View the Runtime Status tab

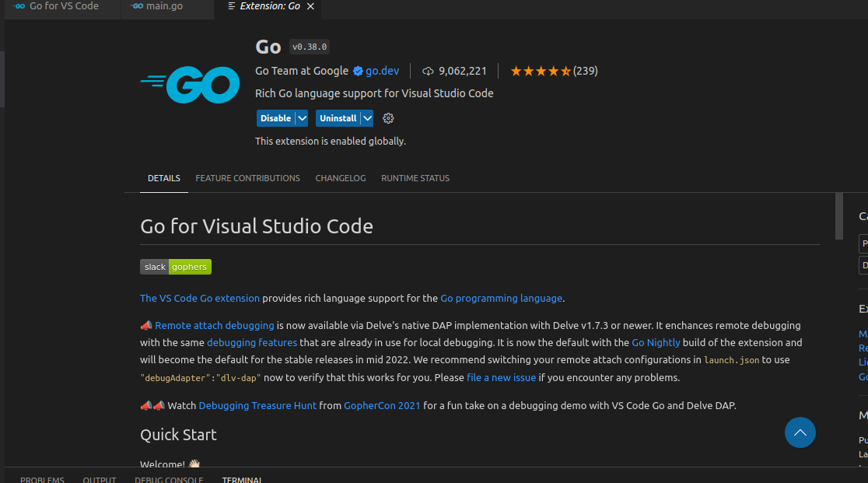click(x=415, y=178)
